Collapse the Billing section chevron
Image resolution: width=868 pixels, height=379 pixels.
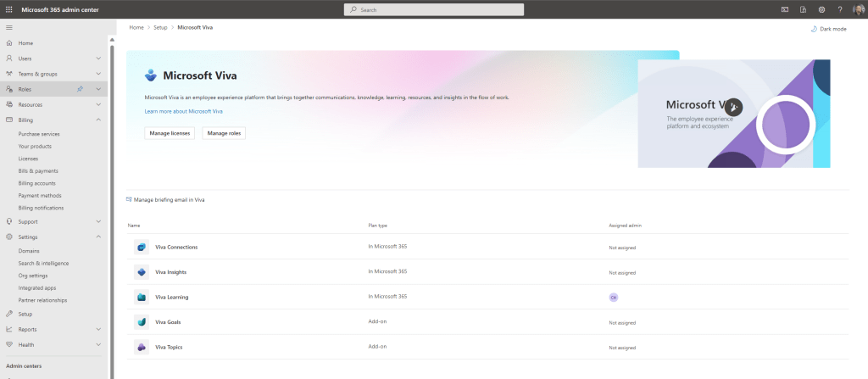(x=98, y=120)
